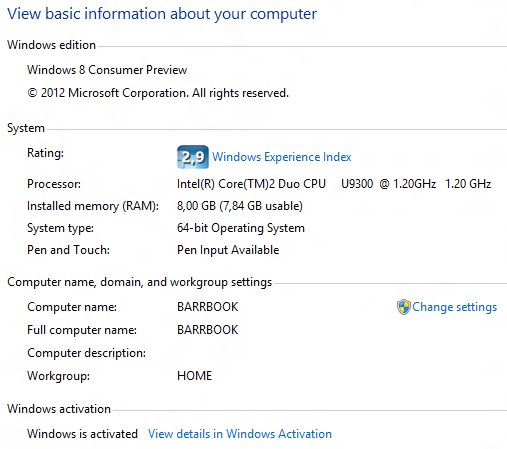
Task: Click the Full computer name value BARRBOOK
Action: 208,330
